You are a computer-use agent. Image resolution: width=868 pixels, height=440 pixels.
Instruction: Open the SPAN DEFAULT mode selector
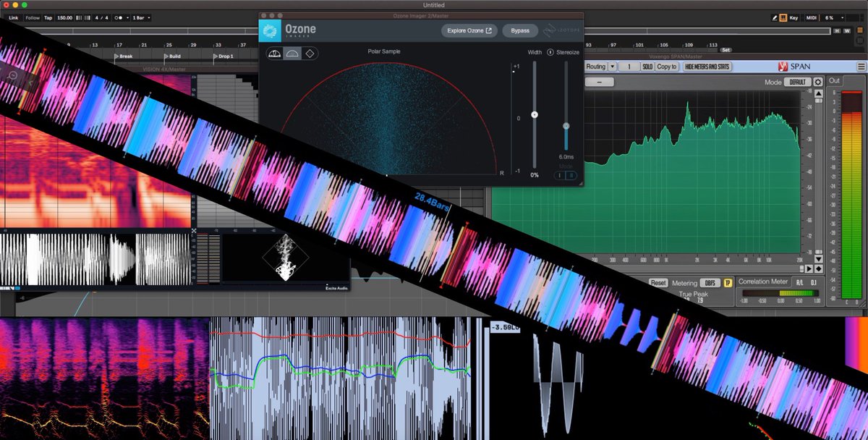pyautogui.click(x=798, y=82)
